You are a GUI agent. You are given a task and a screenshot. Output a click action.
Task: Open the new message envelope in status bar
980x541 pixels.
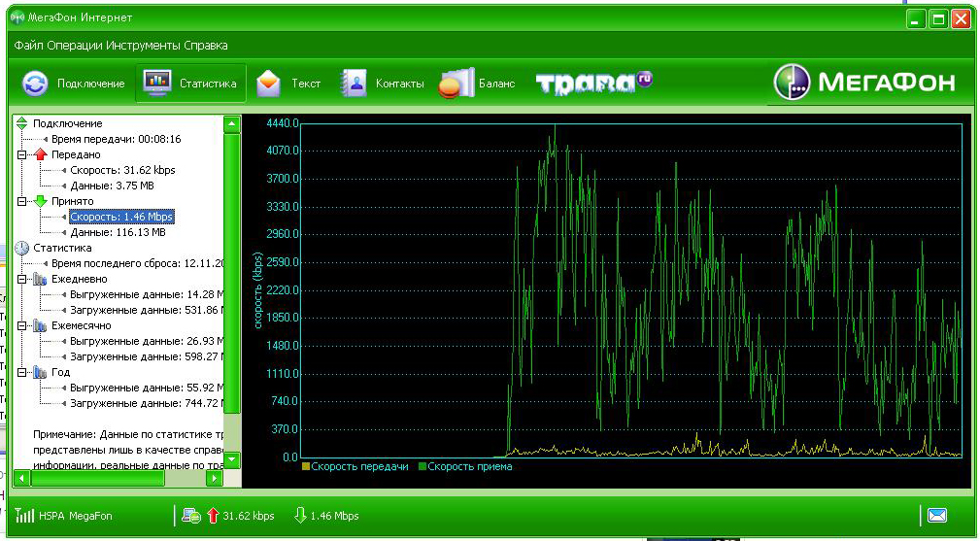pos(937,516)
